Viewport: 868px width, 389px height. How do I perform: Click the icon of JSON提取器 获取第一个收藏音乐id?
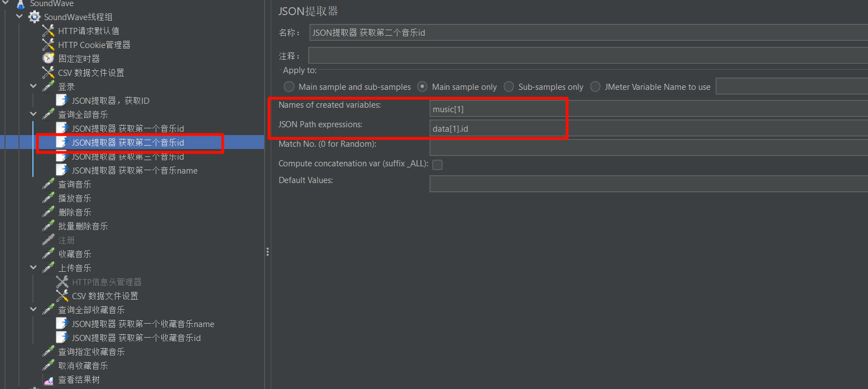coord(62,338)
